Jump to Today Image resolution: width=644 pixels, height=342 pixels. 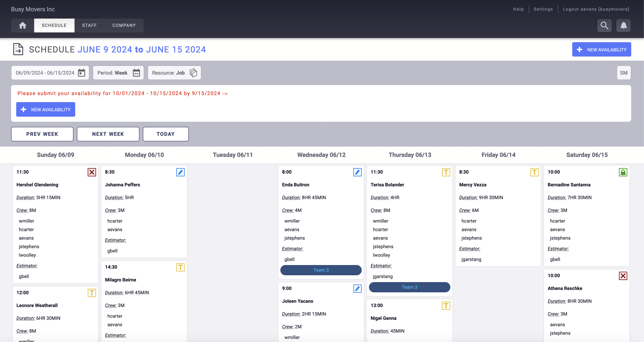165,134
